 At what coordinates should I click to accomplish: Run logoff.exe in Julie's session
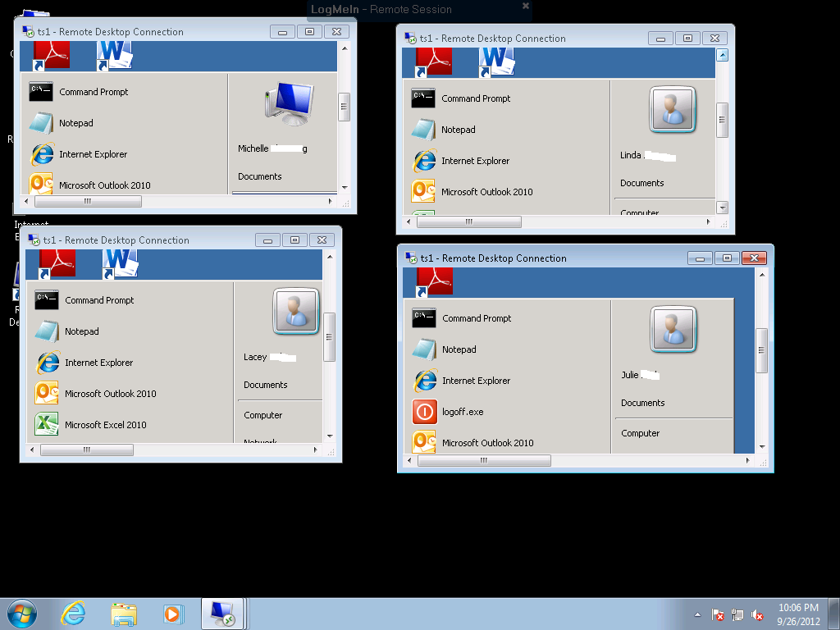[463, 412]
